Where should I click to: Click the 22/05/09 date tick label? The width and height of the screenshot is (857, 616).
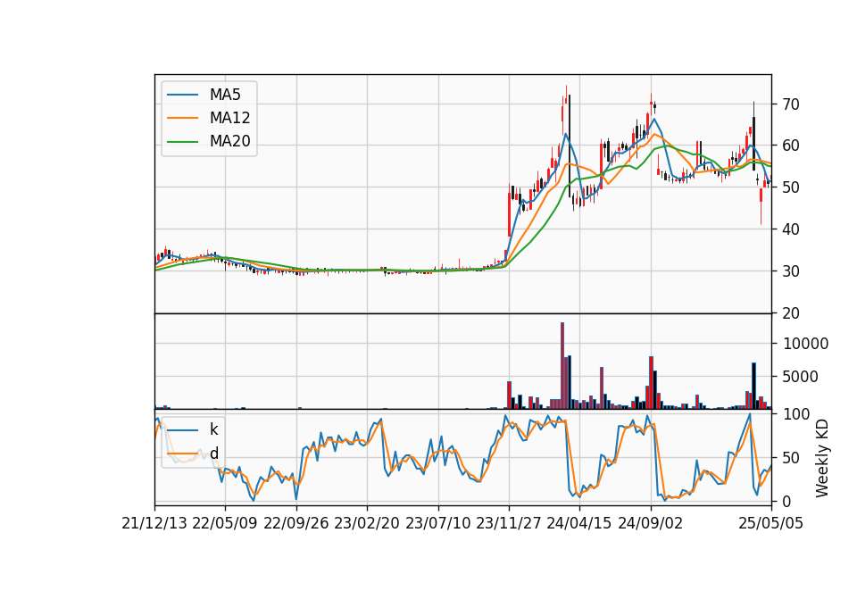click(225, 524)
